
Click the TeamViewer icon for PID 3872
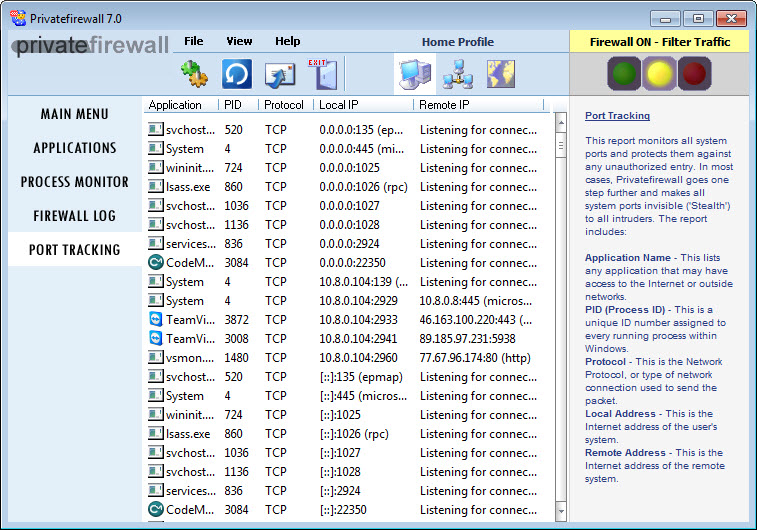tap(156, 319)
